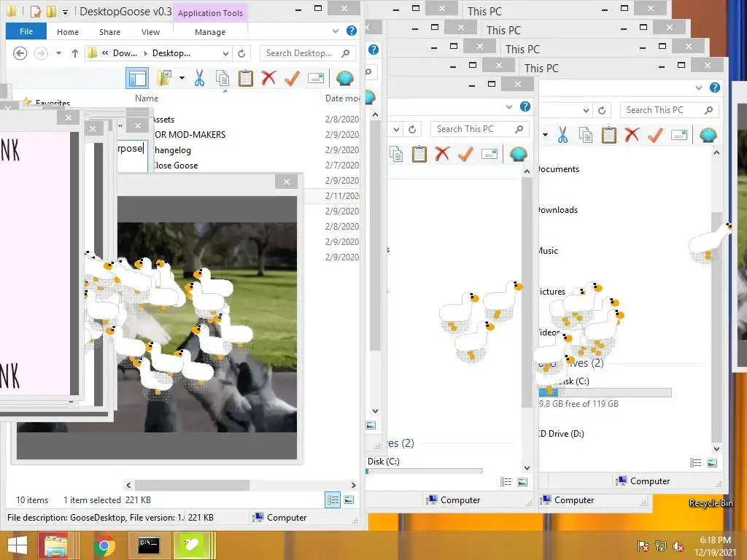The image size is (747, 560).
Task: Open the folder options dropdown arrow in DesktopGoose toolbar
Action: [182, 77]
